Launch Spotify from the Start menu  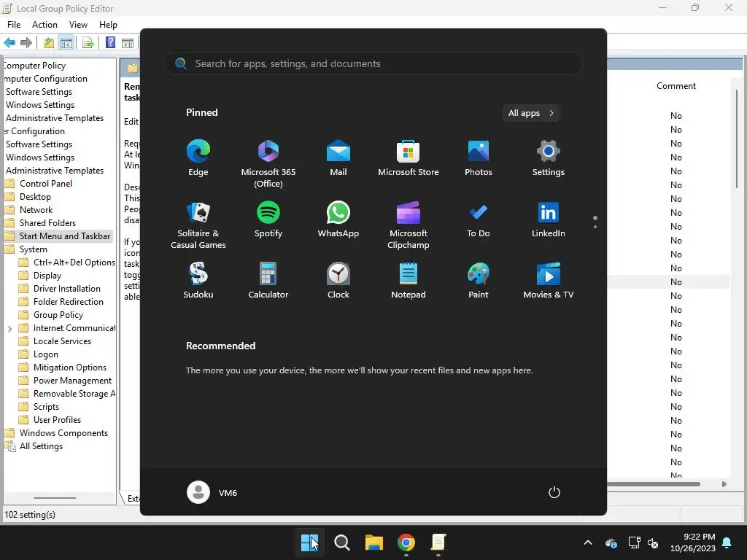pyautogui.click(x=268, y=219)
